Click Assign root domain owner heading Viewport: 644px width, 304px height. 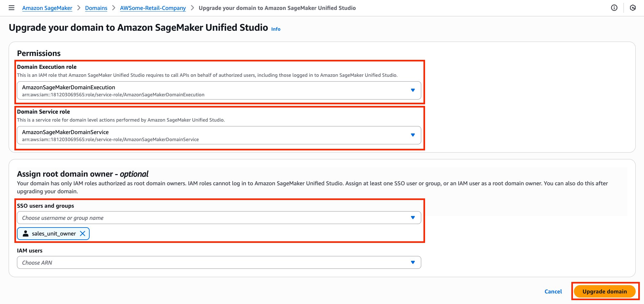83,174
